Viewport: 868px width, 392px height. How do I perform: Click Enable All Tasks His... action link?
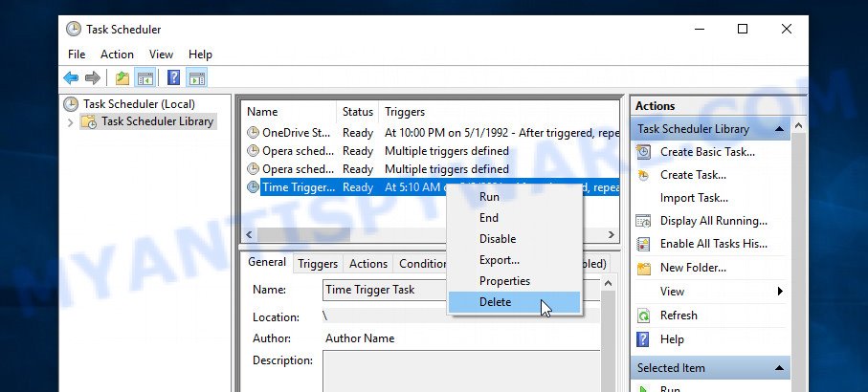714,244
